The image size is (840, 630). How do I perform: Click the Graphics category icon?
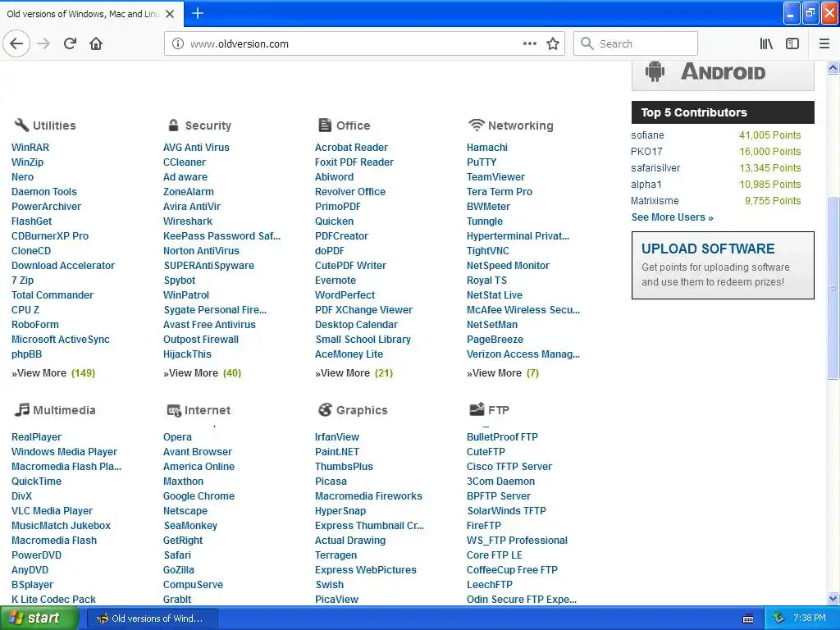(x=325, y=410)
